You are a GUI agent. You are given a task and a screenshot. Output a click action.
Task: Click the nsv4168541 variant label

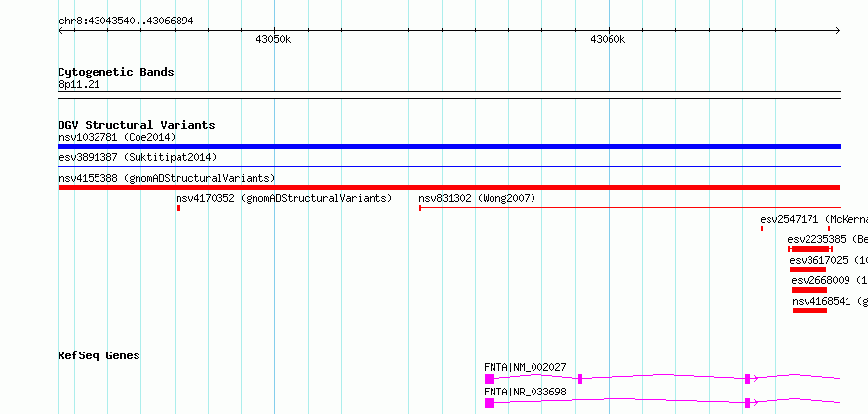coord(830,301)
